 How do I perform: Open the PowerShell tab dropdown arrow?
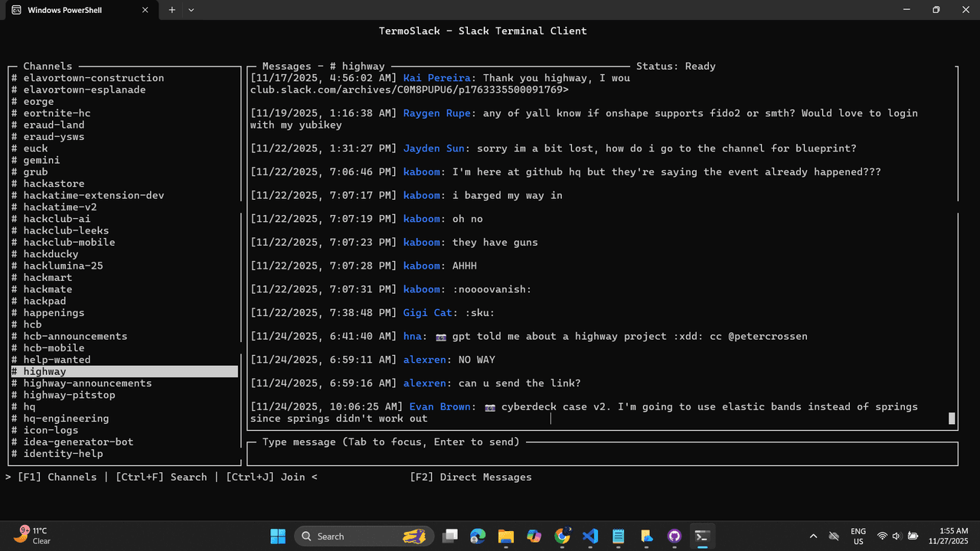pyautogui.click(x=191, y=10)
